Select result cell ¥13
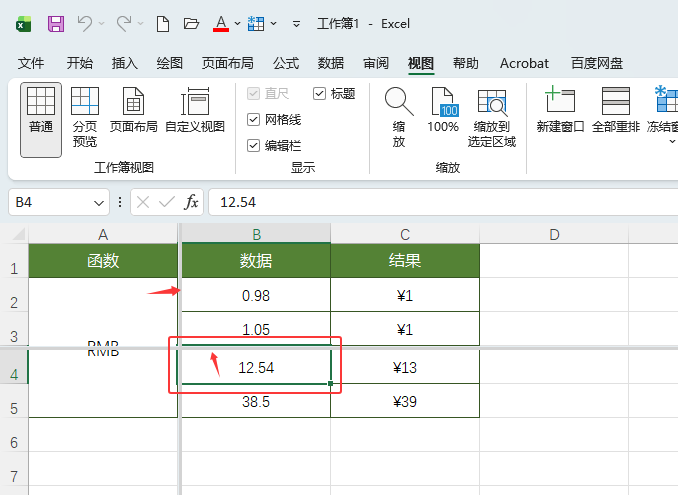This screenshot has width=678, height=495. [x=405, y=367]
